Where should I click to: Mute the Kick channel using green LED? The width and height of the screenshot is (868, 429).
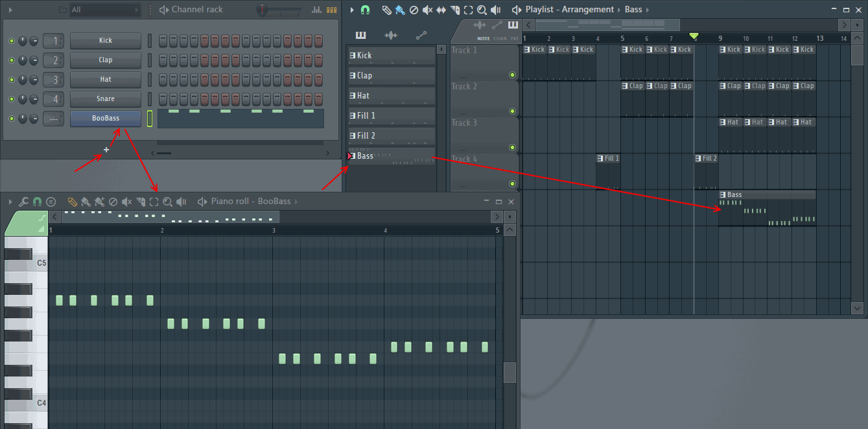pyautogui.click(x=12, y=41)
